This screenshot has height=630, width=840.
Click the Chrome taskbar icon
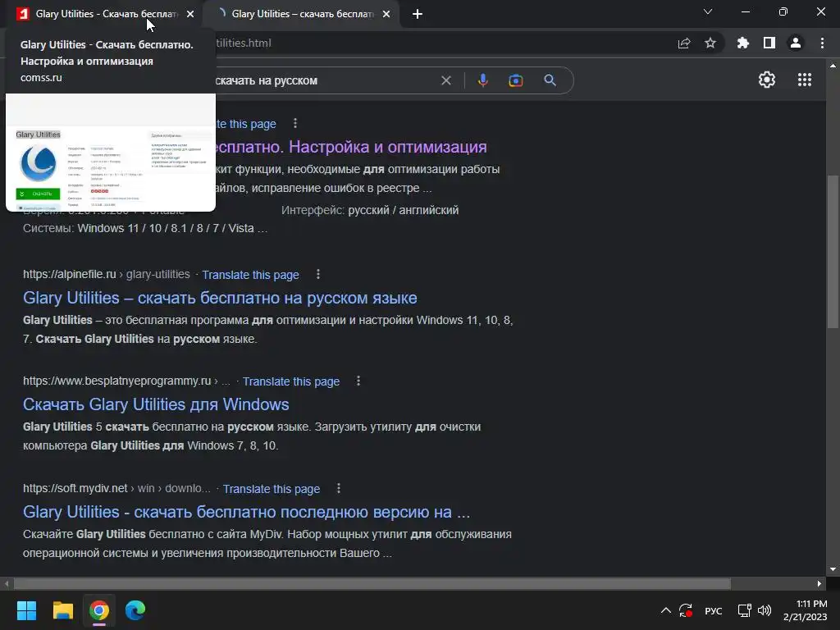99,610
